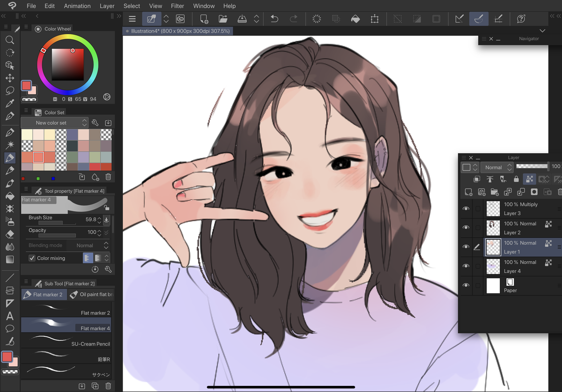Click Undo arrow in command bar
This screenshot has height=392, width=562.
[274, 19]
